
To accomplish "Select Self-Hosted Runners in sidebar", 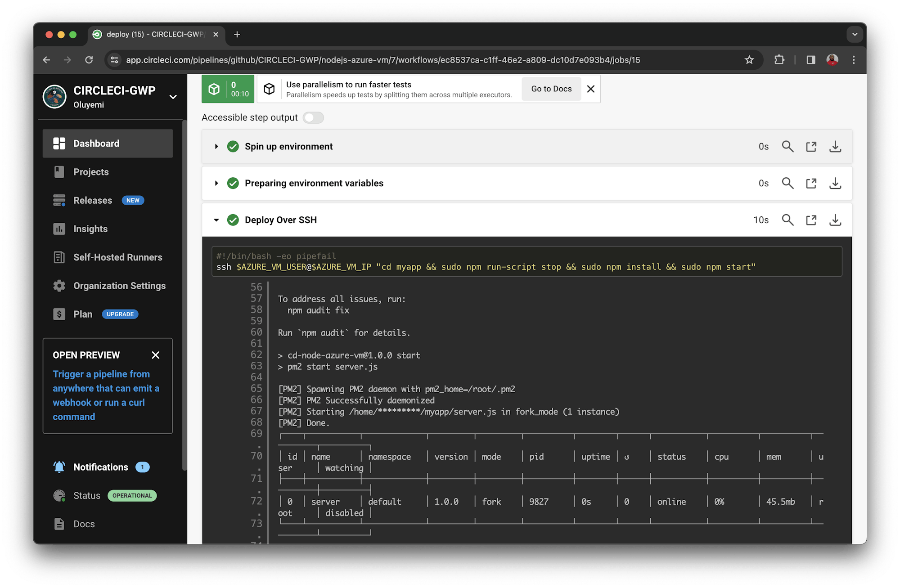I will tap(117, 257).
